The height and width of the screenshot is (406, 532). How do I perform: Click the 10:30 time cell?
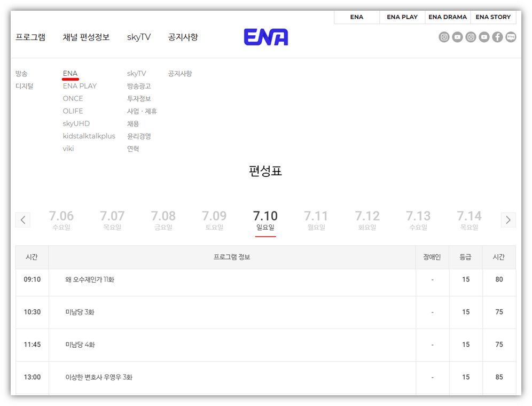pos(32,312)
